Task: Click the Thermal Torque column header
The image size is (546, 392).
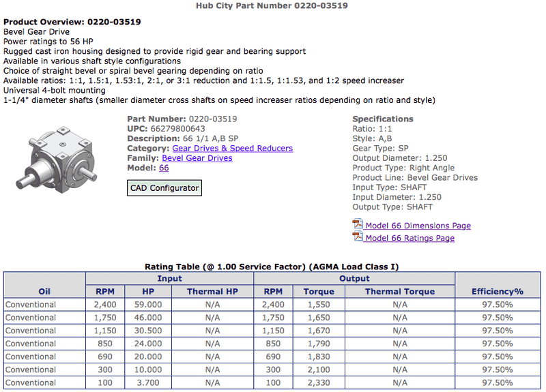Action: pos(400,292)
